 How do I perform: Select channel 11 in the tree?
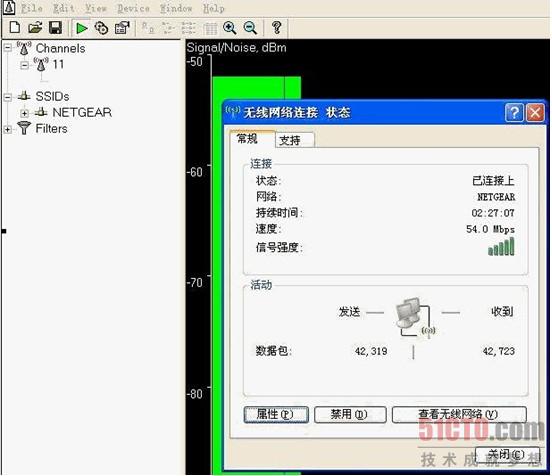58,64
